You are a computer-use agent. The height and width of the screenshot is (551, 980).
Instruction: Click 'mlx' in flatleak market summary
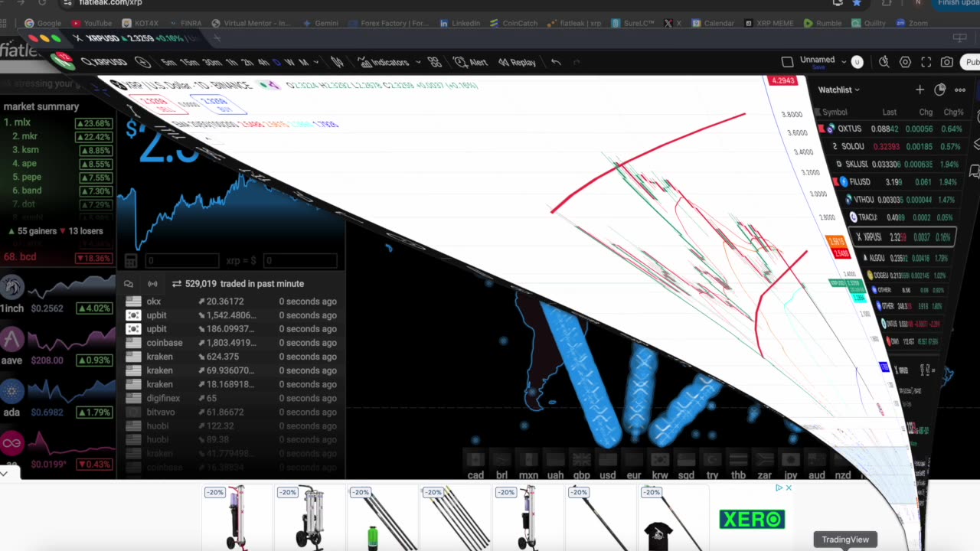pos(22,122)
